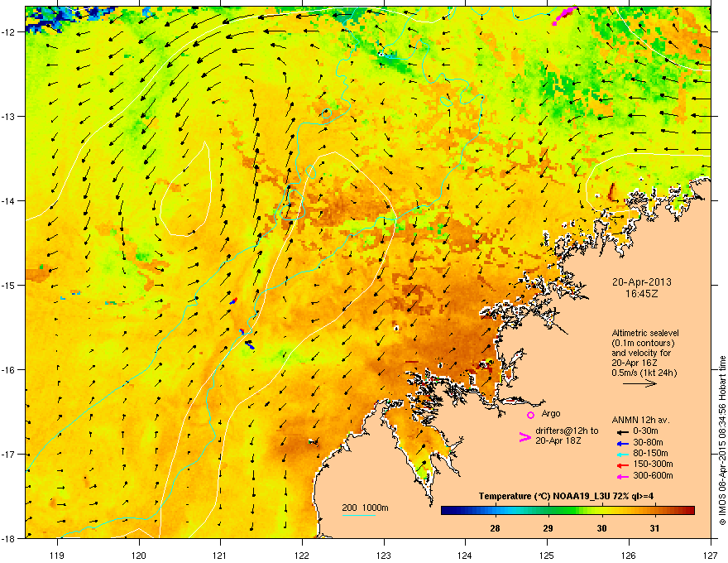Click the "20-Apr-2013" date text
Image resolution: width=728 pixels, height=563 pixels.
[x=642, y=282]
